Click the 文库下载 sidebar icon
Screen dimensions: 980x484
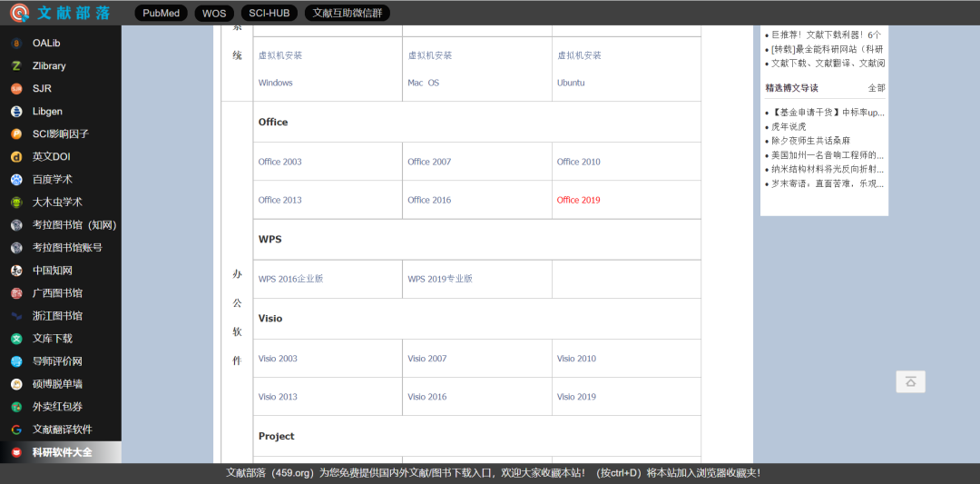[x=17, y=339]
